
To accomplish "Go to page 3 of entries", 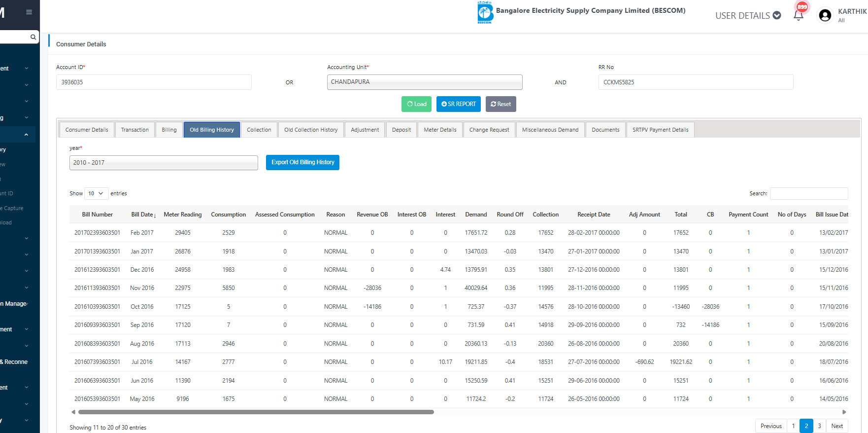I will (x=819, y=426).
